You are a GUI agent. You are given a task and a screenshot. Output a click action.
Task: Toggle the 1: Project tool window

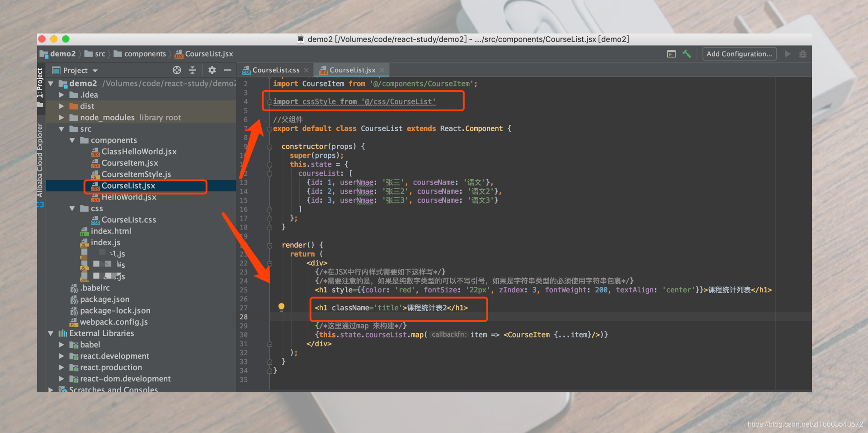[40, 87]
